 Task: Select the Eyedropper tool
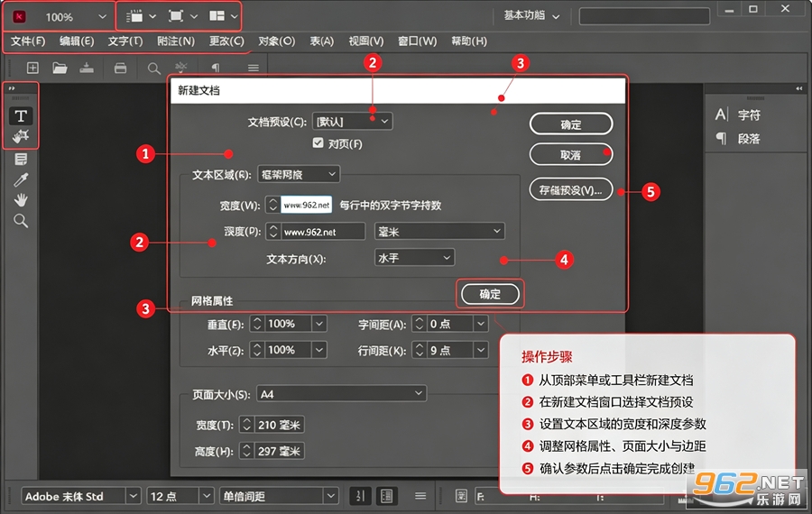pos(21,179)
